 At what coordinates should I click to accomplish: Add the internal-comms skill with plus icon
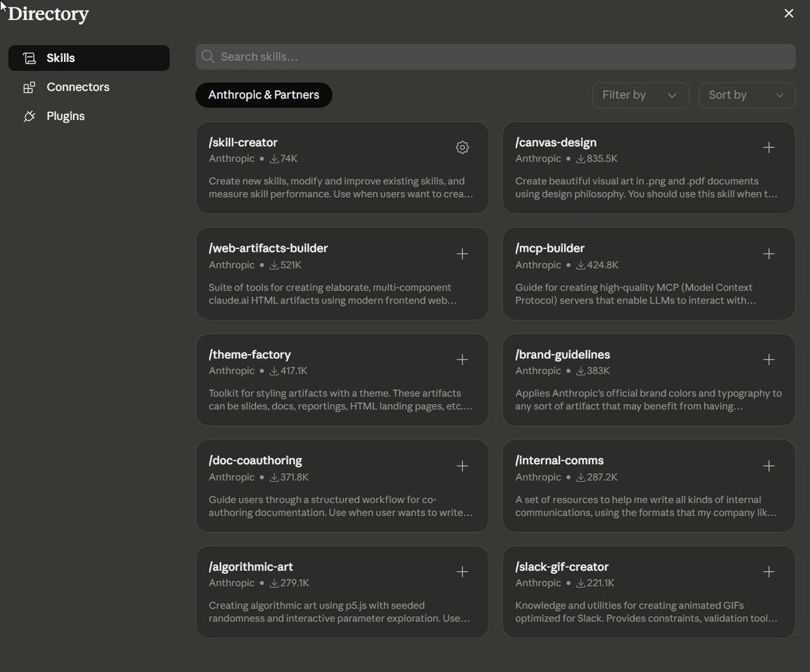point(769,466)
